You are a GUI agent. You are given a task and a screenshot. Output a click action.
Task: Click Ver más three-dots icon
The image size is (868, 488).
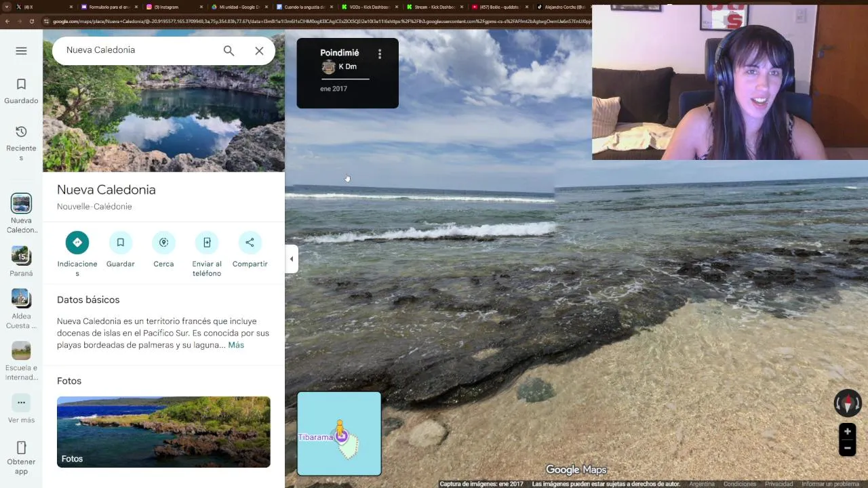pyautogui.click(x=21, y=403)
